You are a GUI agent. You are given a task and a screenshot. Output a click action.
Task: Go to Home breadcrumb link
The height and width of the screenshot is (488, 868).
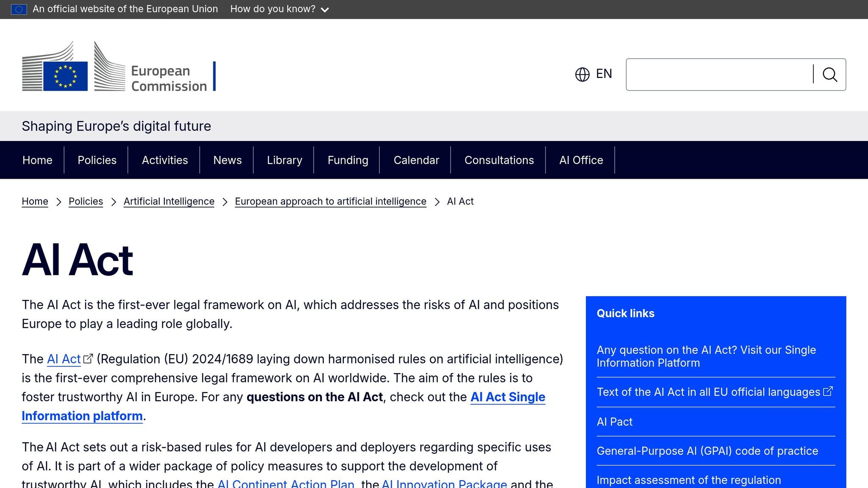[x=35, y=202]
